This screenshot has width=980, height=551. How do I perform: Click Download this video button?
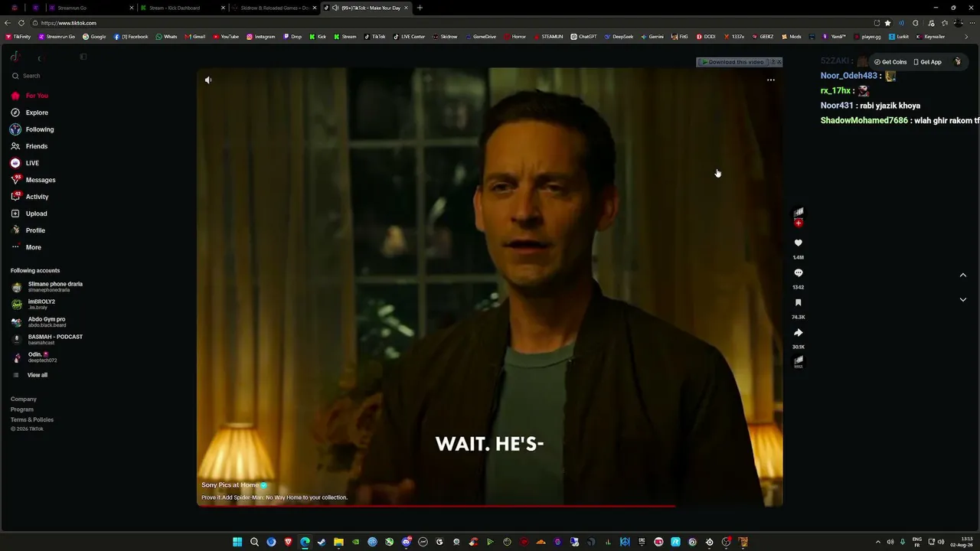point(733,62)
